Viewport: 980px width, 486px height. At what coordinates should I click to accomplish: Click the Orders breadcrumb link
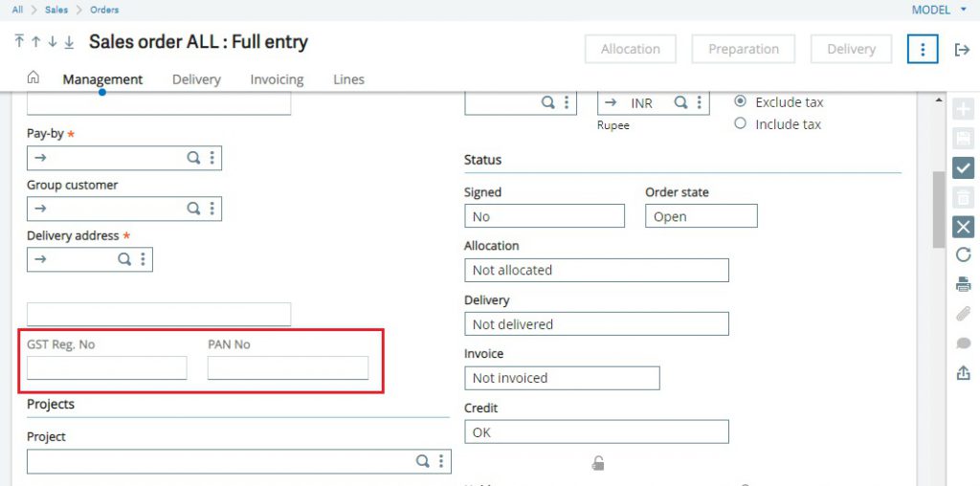104,10
